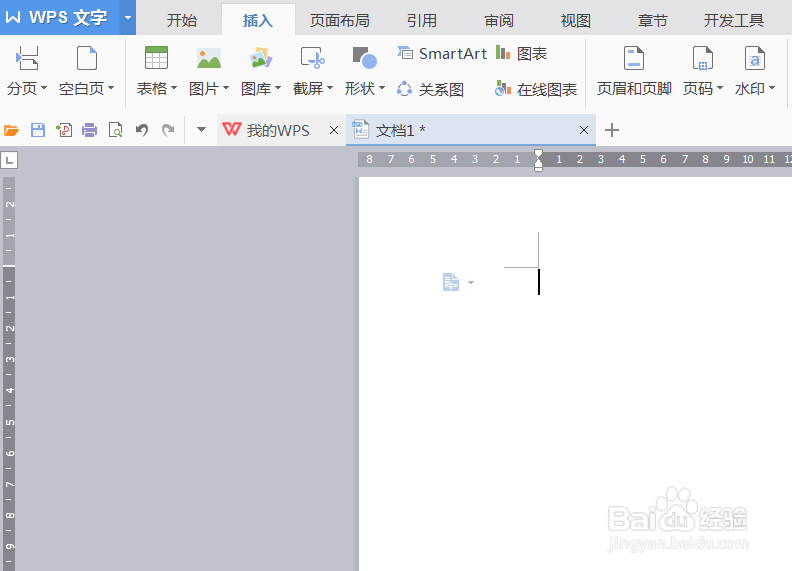The width and height of the screenshot is (792, 571).
Task: Expand the quick access toolbar dropdown arrow
Action: [201, 130]
